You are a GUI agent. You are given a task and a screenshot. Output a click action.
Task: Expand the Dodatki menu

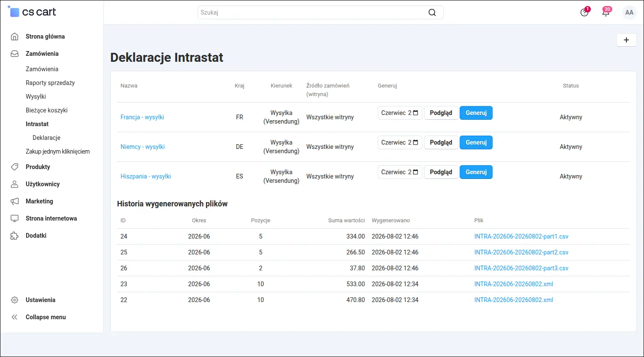coord(36,236)
